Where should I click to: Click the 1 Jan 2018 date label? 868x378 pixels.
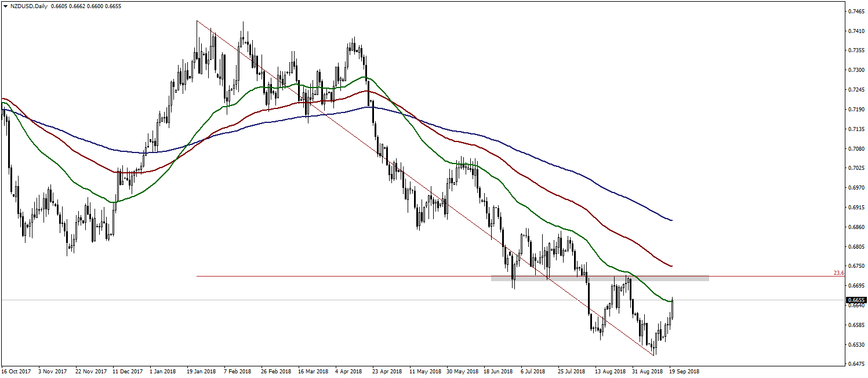(163, 372)
